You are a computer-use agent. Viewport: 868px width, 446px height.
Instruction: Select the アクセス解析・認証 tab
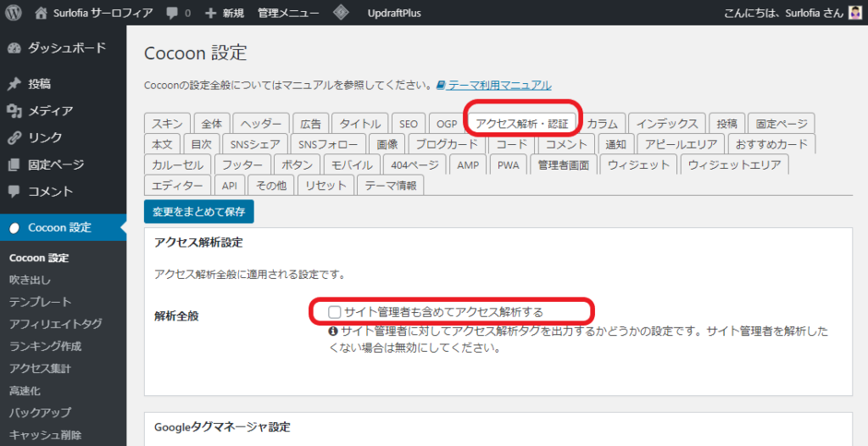522,124
